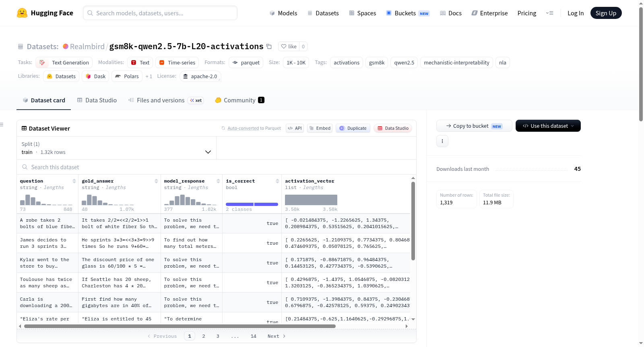Screen dimensions: 644x347
Task: Go to Spaces in top navigation
Action: (x=363, y=13)
